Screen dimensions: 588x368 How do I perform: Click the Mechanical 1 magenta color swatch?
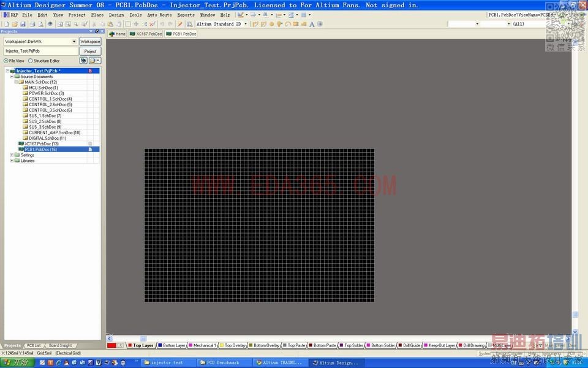(x=190, y=345)
